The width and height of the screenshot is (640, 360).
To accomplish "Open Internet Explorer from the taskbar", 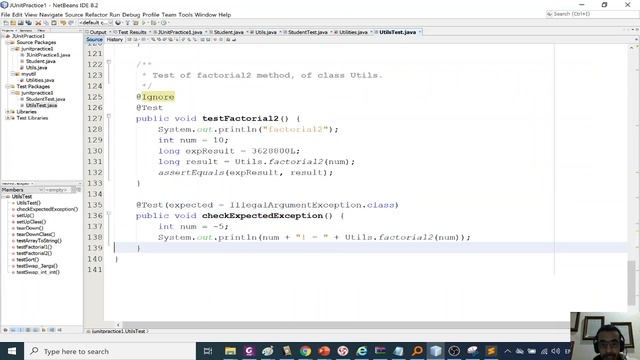I will 362,351.
